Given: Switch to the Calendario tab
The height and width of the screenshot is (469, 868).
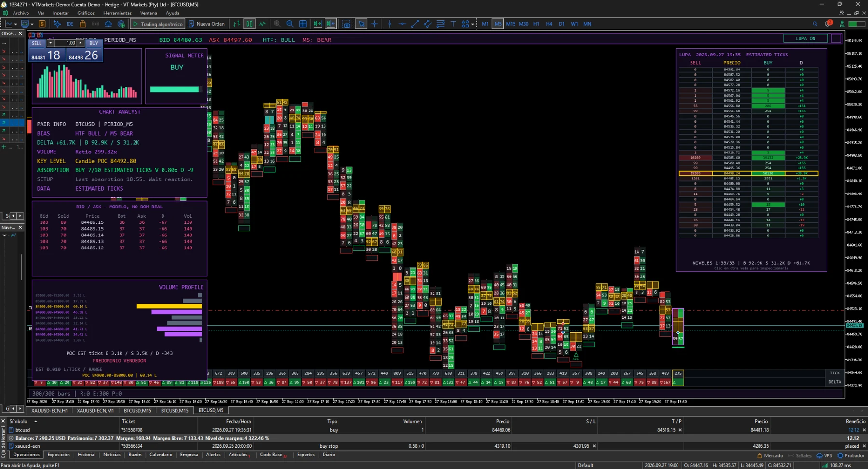Looking at the screenshot, I should click(x=161, y=455).
